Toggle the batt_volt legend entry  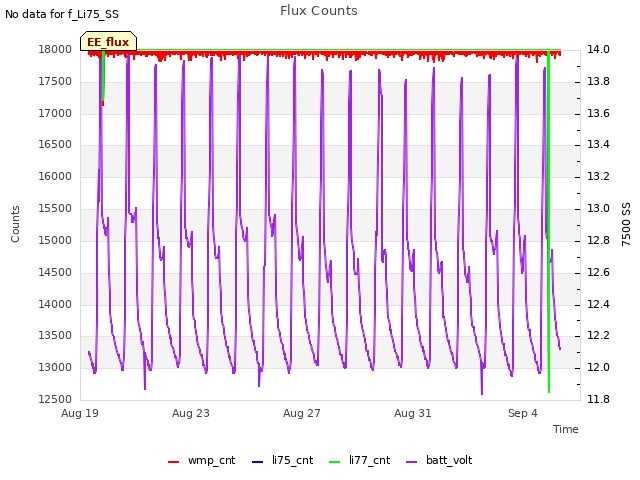[x=439, y=460]
